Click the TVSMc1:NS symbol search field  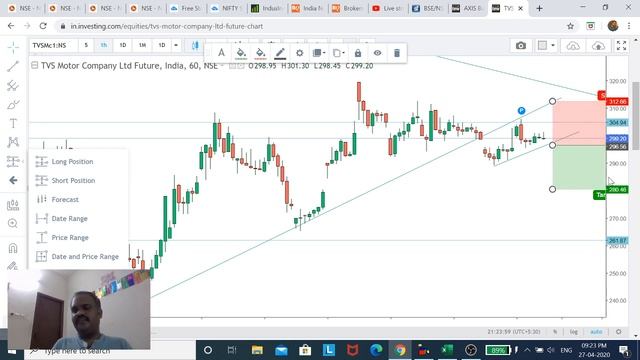pyautogui.click(x=53, y=45)
